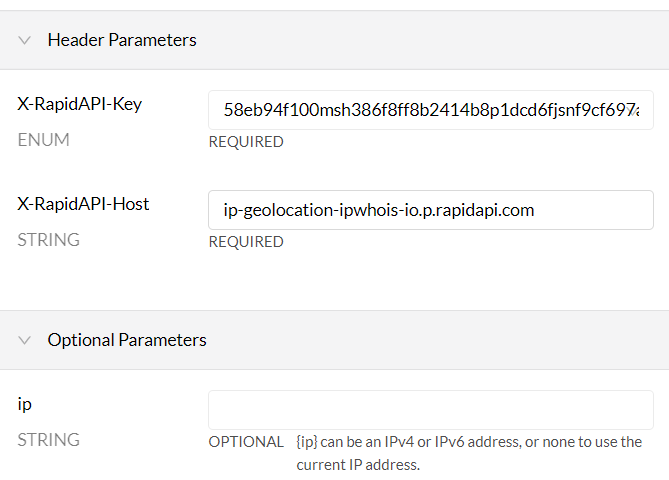Click the Header Parameters section title
The image size is (669, 480).
tap(122, 40)
